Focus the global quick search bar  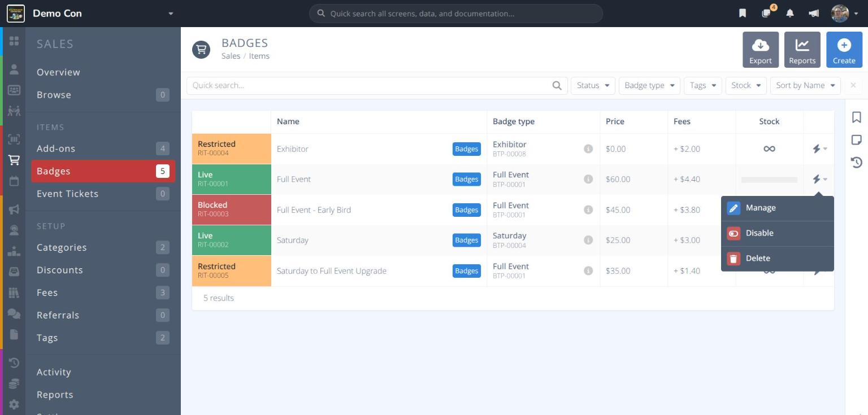[456, 14]
